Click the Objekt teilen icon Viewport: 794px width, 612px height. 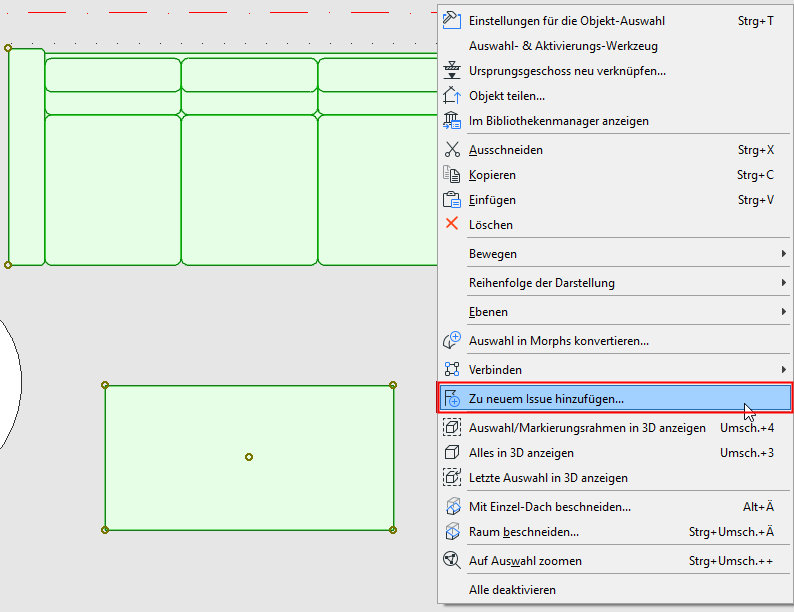click(452, 96)
